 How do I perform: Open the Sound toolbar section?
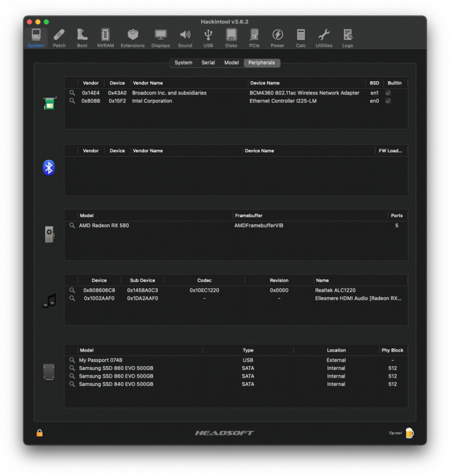[x=185, y=38]
